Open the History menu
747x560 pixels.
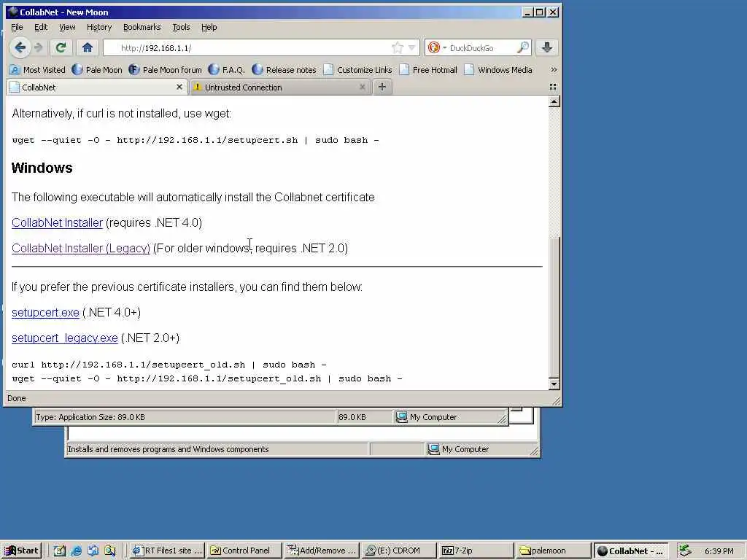(x=99, y=27)
